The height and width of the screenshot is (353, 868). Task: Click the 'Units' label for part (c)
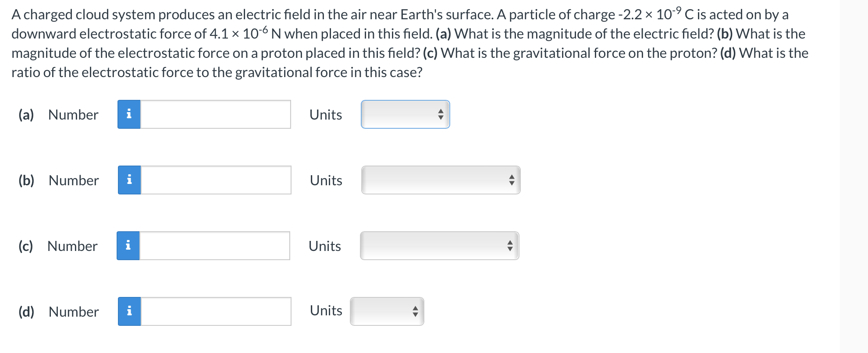tap(324, 245)
